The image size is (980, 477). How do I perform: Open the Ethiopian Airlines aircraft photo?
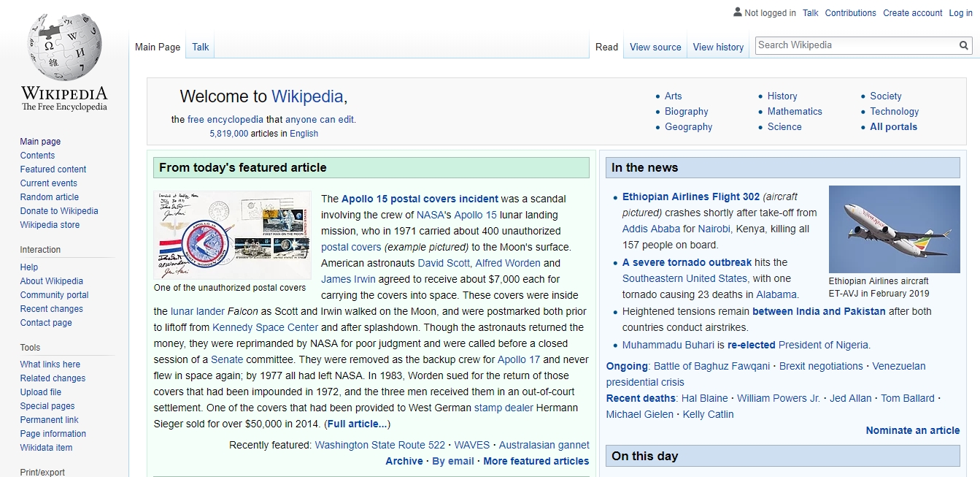[894, 229]
